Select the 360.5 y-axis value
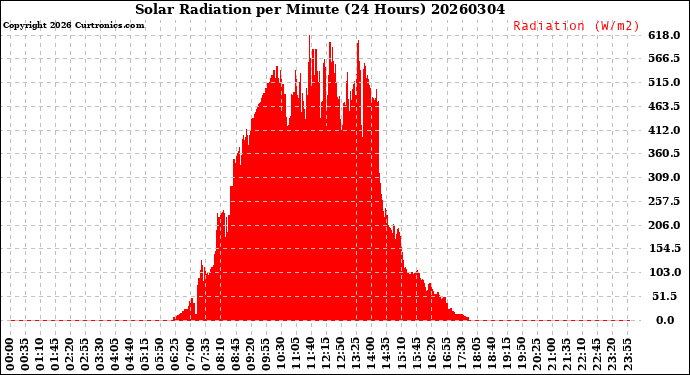690x375 pixels. [664, 153]
